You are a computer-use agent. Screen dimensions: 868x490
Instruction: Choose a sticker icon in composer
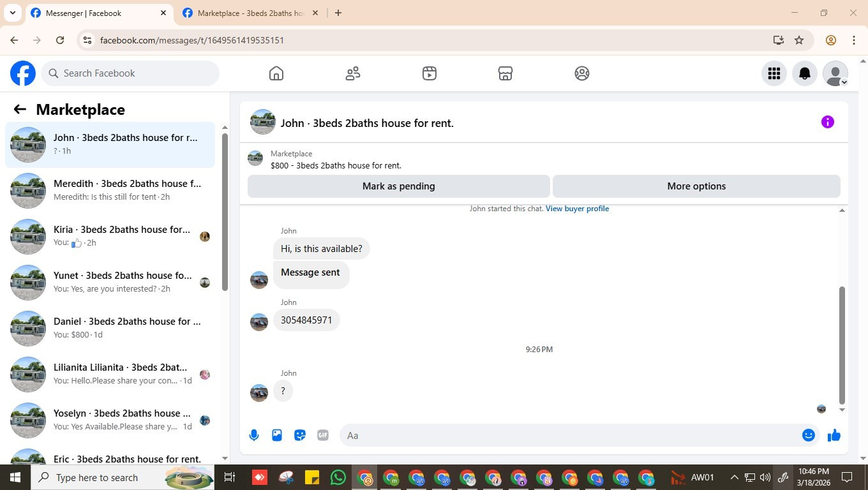click(300, 435)
